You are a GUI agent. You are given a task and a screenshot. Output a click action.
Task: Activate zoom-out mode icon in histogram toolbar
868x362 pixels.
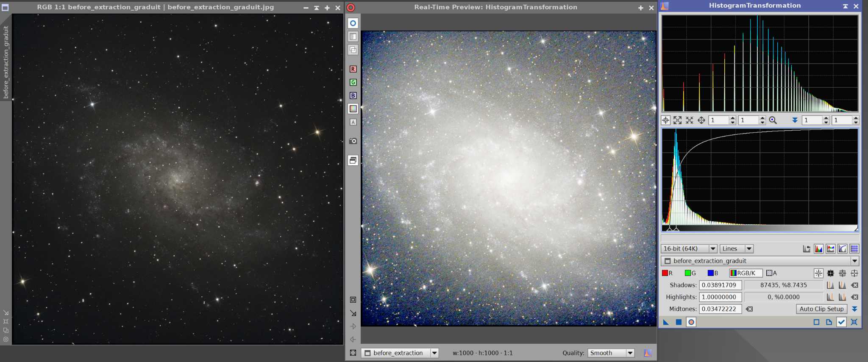pos(689,120)
